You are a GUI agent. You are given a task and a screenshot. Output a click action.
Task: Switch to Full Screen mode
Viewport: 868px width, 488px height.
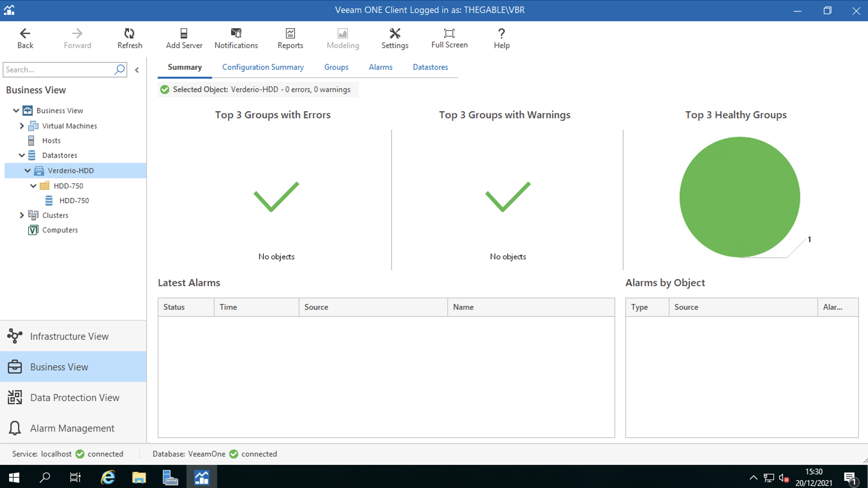[x=449, y=38]
